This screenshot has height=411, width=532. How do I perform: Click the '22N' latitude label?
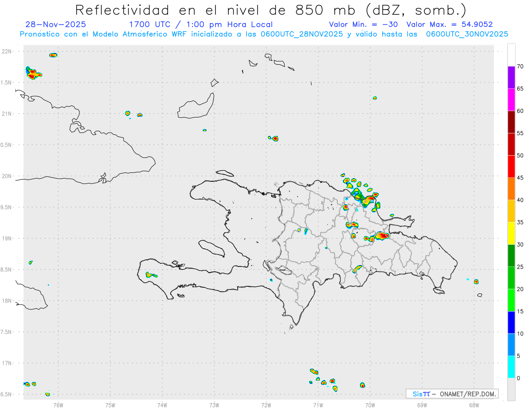7,51
